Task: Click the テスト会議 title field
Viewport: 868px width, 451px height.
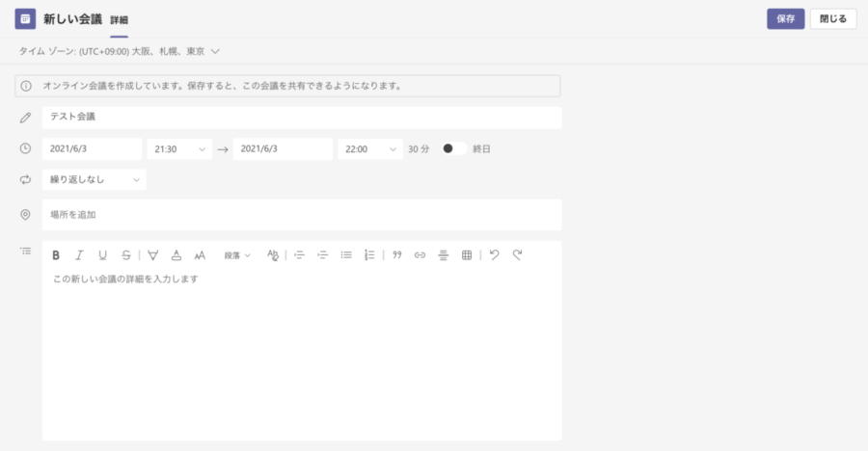Action: click(302, 118)
